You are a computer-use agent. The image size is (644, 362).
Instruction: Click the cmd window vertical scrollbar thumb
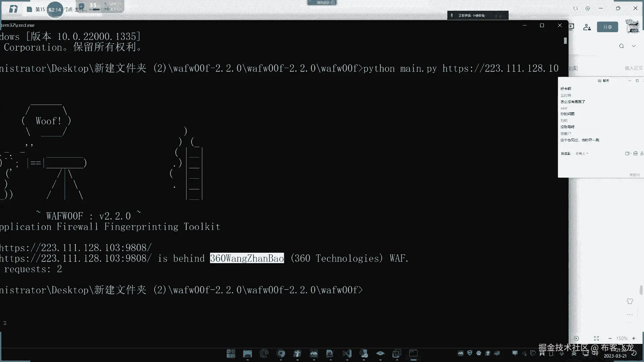[x=565, y=41]
